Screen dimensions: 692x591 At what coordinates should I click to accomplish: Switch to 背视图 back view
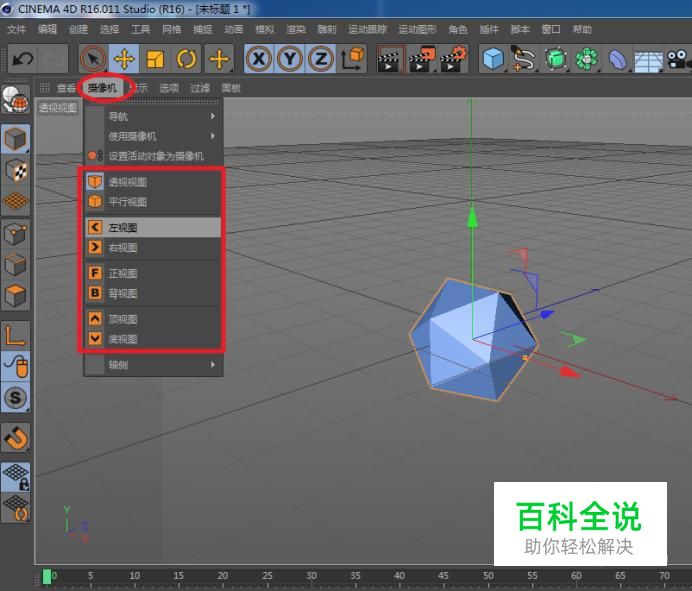tap(153, 294)
